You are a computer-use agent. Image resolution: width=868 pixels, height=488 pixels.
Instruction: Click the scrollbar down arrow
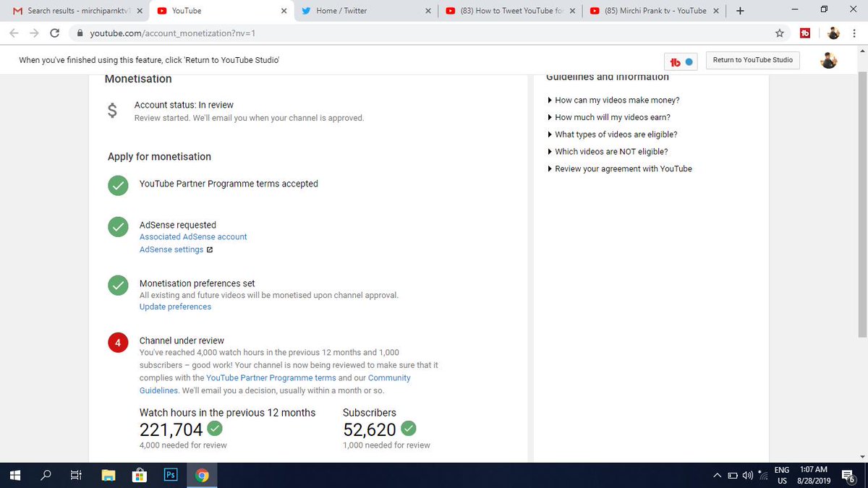(861, 457)
